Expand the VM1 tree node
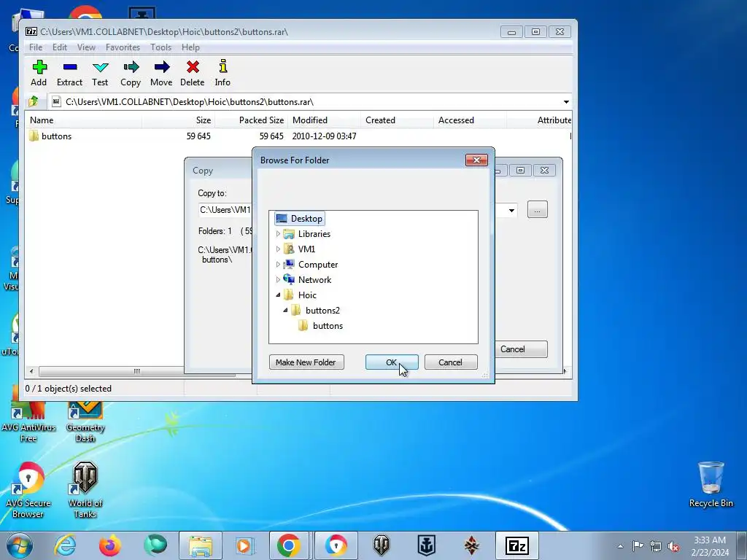 [278, 249]
